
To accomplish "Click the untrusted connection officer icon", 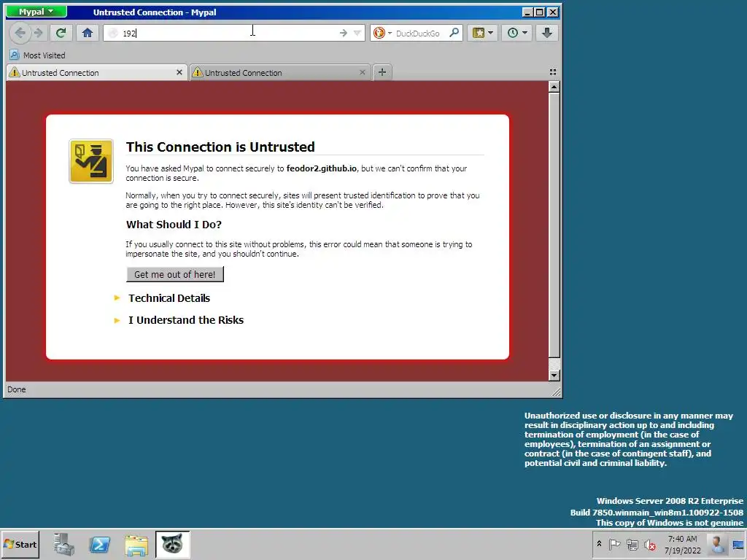I will 91,161.
